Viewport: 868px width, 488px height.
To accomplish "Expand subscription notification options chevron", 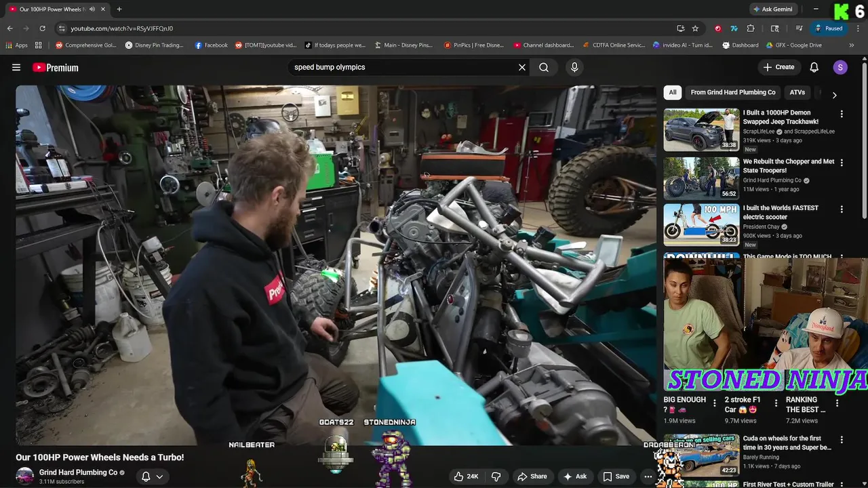I will click(159, 476).
